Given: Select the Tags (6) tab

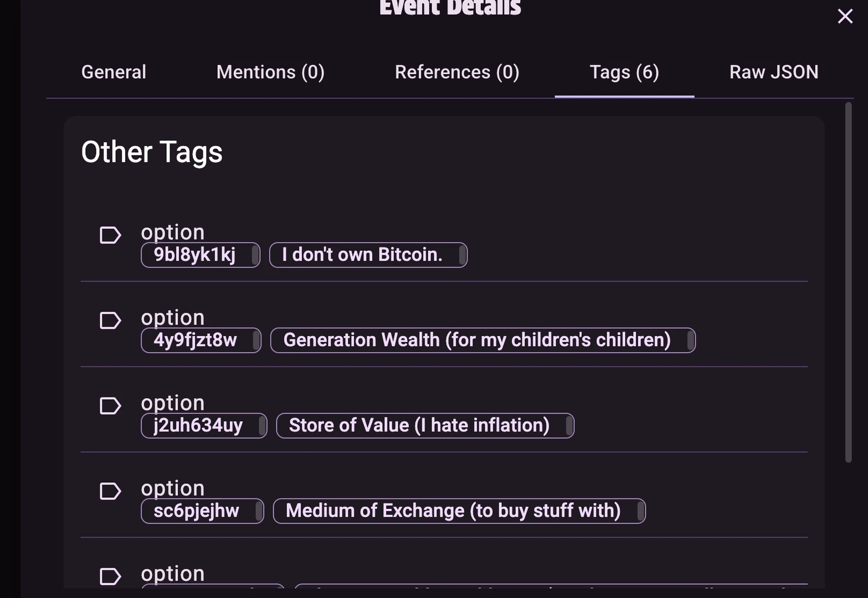Looking at the screenshot, I should click(x=624, y=72).
